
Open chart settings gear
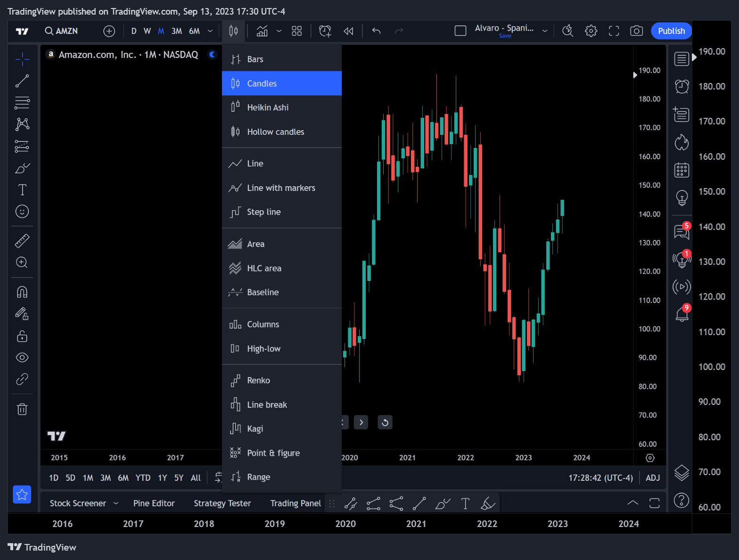click(591, 31)
